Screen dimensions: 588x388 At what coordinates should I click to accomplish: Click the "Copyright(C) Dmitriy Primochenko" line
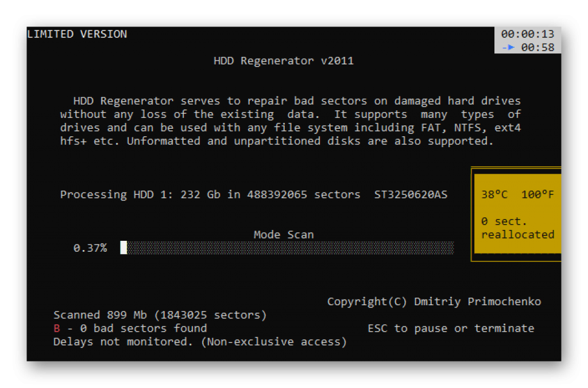click(x=434, y=302)
